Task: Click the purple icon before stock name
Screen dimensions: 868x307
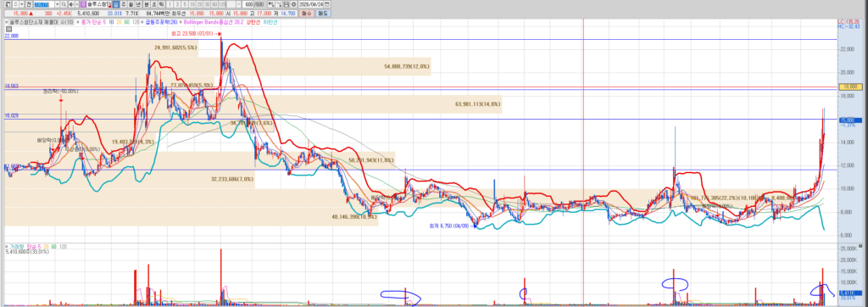Action: (x=83, y=4)
